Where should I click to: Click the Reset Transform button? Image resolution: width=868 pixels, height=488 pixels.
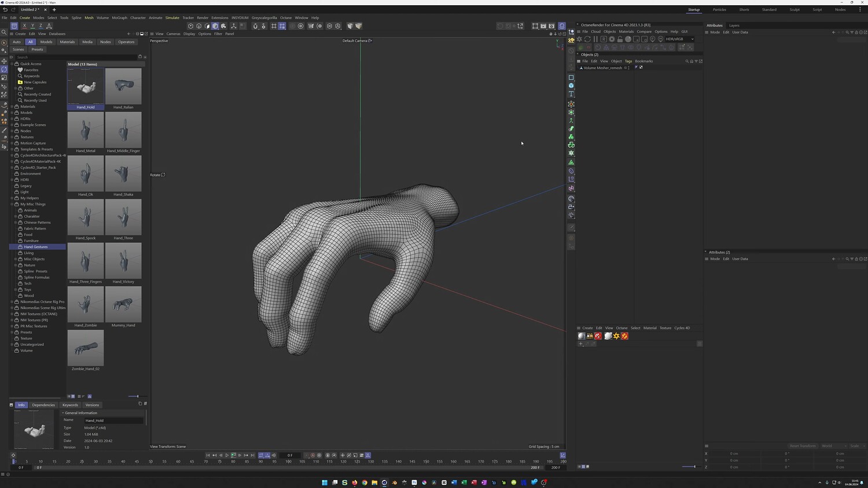point(803,446)
